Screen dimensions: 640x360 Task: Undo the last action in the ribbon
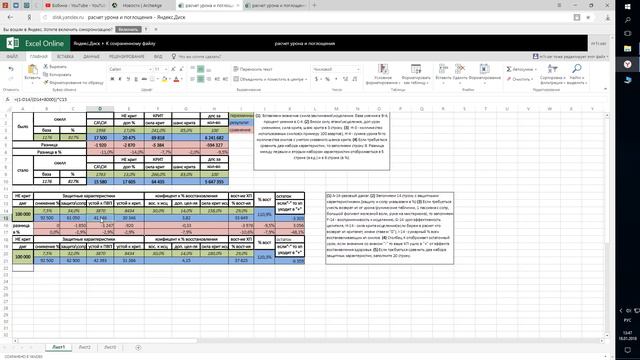tap(11, 69)
